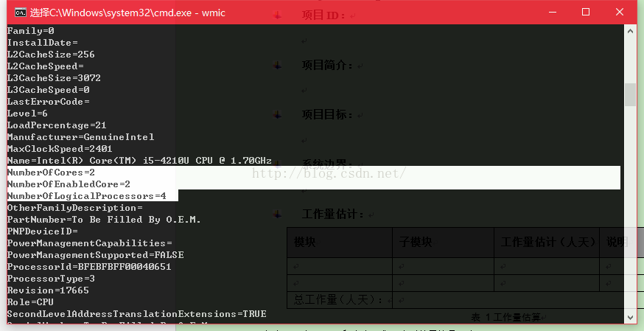Click the 'PowerManagementCapabilities=' line

coord(90,243)
